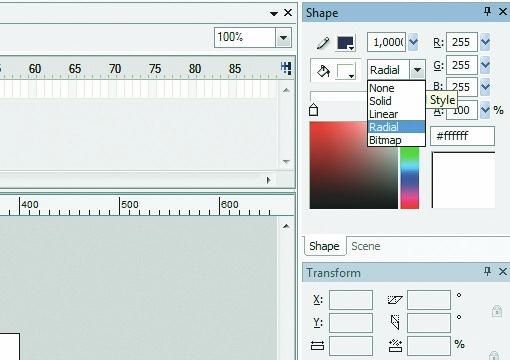510x360 pixels.
Task: Click the #ffffff hex color field
Action: pos(462,136)
